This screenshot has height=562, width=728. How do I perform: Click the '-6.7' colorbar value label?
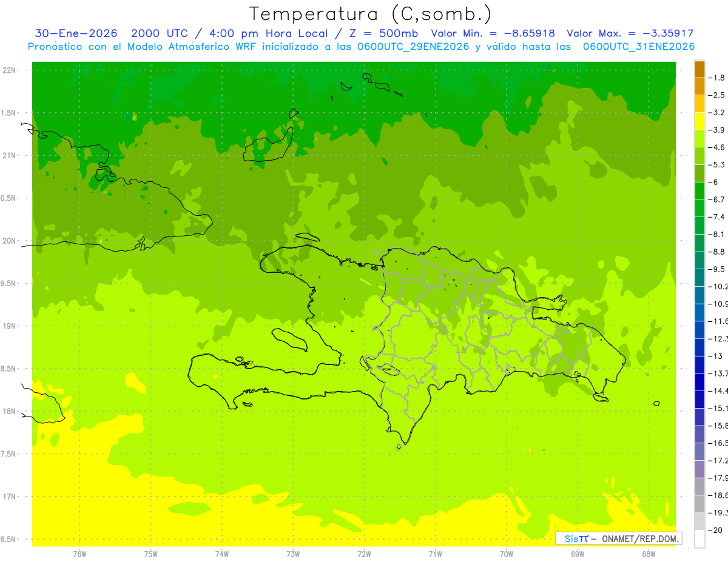[x=716, y=199]
